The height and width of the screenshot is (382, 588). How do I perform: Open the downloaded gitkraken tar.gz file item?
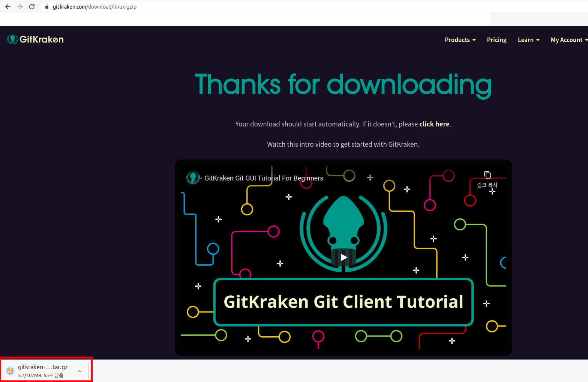43,371
